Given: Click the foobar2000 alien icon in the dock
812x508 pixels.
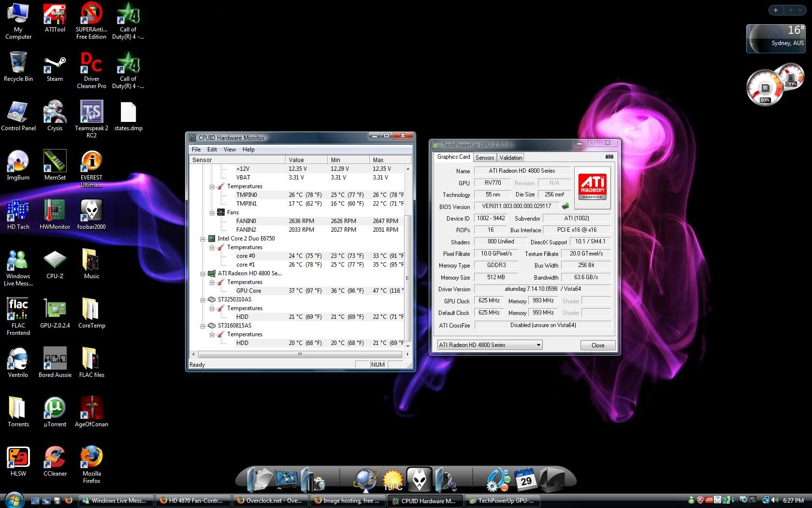Looking at the screenshot, I should (419, 480).
